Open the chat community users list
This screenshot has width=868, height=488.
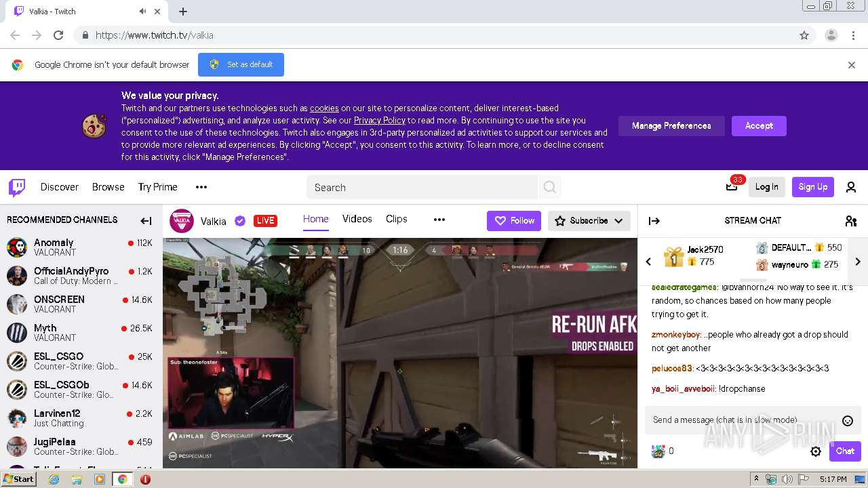(851, 220)
